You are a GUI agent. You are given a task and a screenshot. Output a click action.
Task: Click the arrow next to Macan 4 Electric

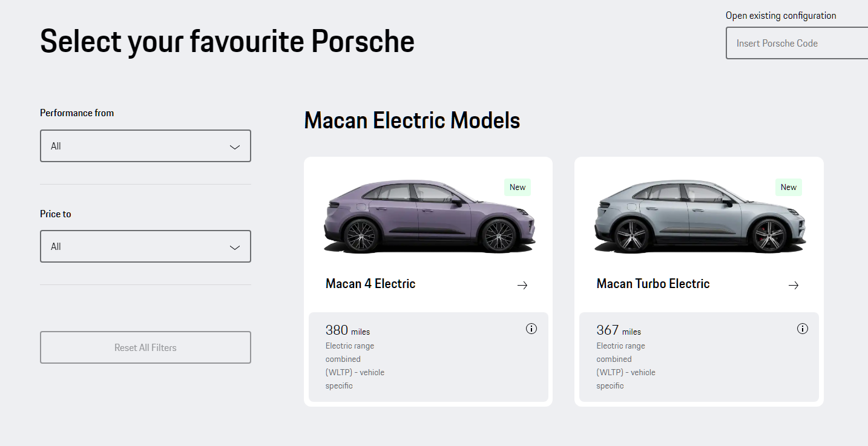click(x=522, y=284)
